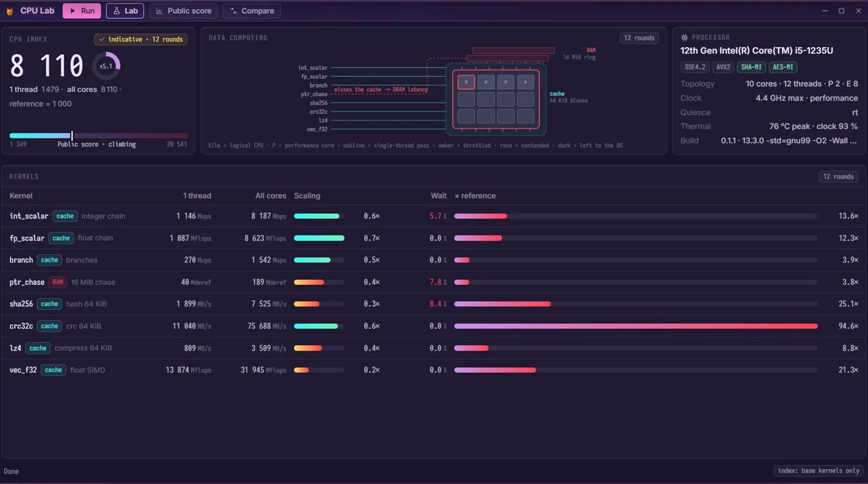Select the lz4 kernel name
This screenshot has width=868, height=484.
click(x=15, y=348)
